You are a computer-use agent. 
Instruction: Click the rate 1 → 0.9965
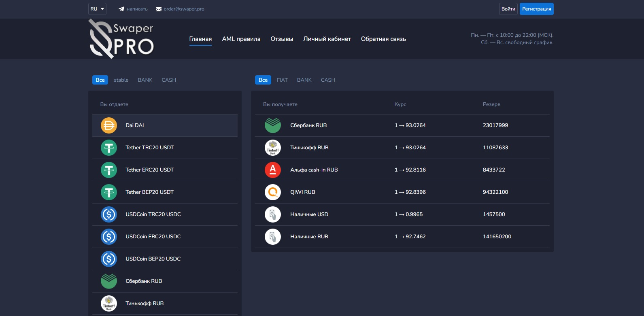click(x=408, y=214)
